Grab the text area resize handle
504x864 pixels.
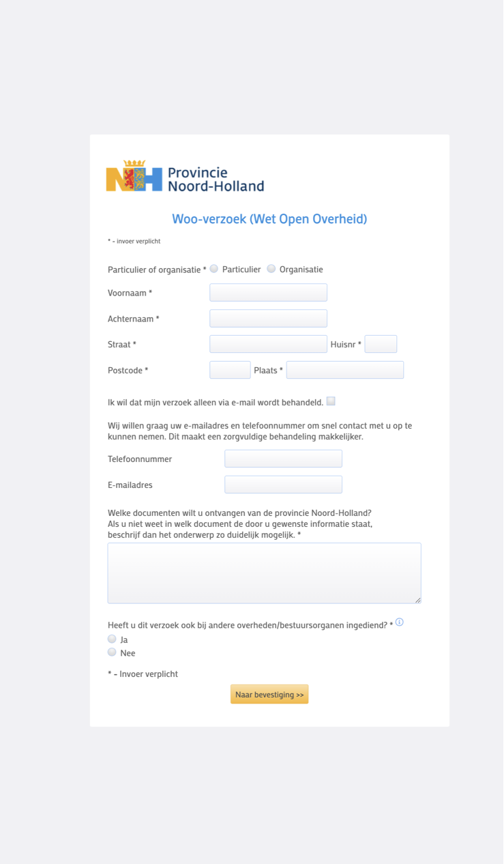[x=417, y=600]
